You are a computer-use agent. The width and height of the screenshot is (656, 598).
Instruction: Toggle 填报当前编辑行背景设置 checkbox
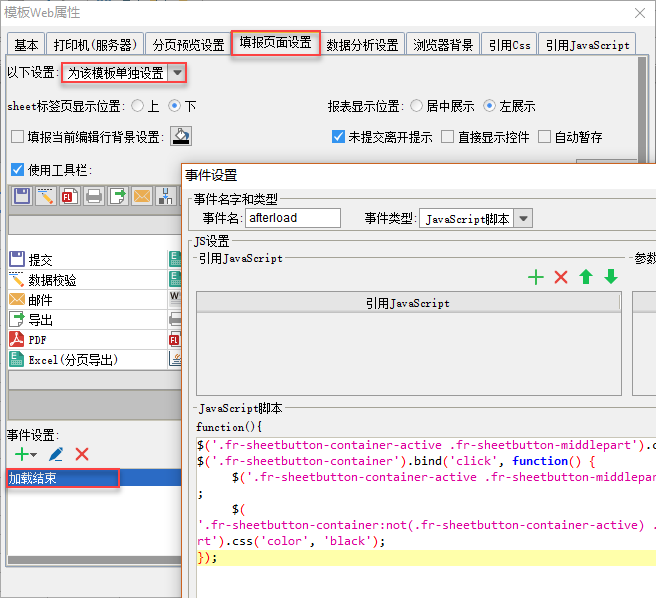pos(17,136)
